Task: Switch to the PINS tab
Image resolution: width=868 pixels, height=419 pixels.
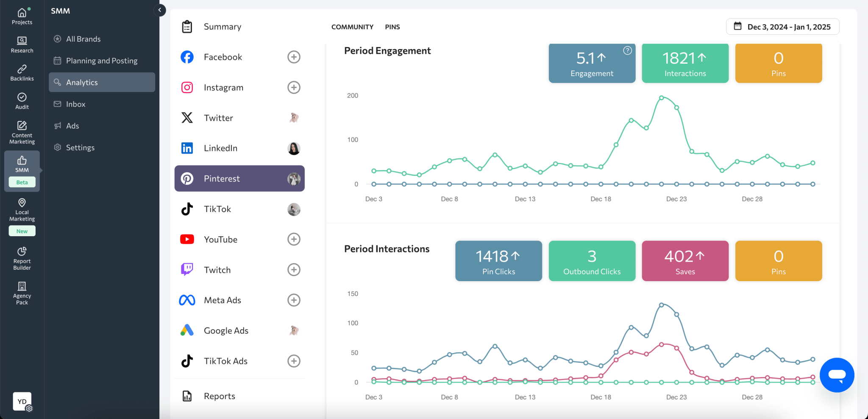Action: click(x=392, y=27)
